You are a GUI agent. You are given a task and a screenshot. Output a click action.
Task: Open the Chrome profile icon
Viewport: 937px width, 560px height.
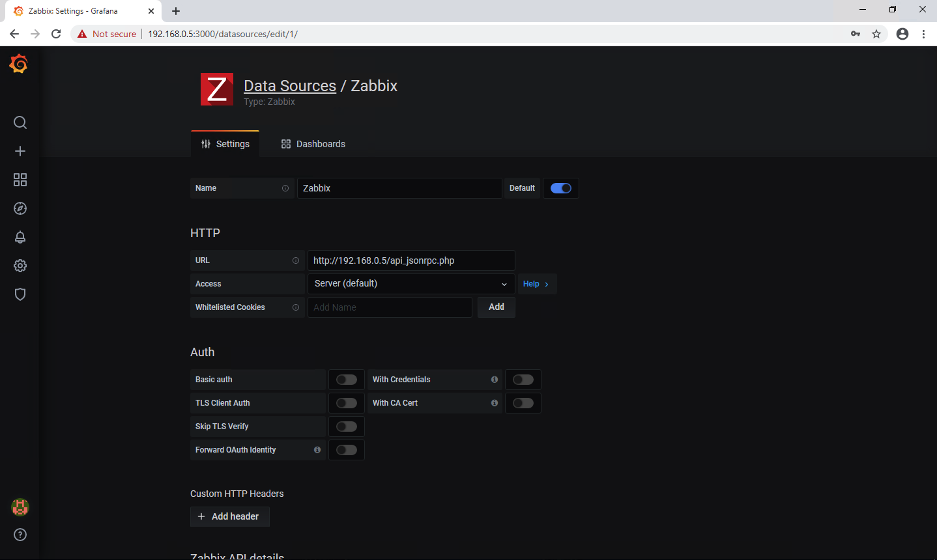(x=902, y=34)
